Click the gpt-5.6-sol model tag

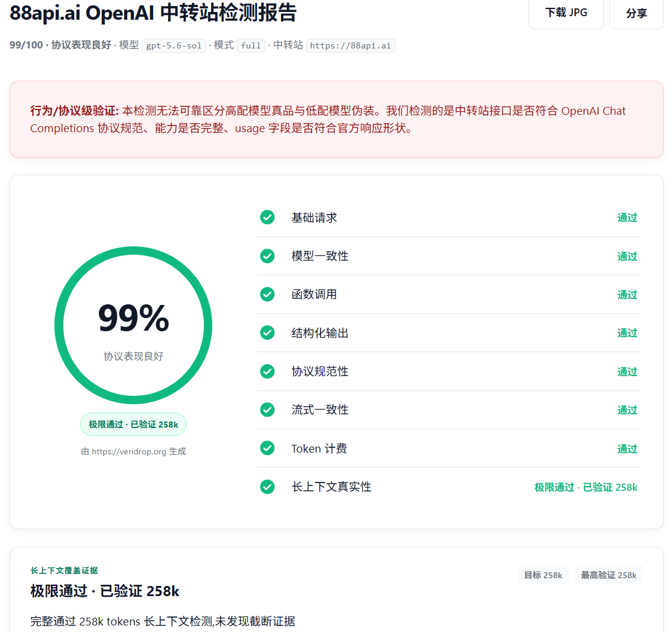point(173,45)
